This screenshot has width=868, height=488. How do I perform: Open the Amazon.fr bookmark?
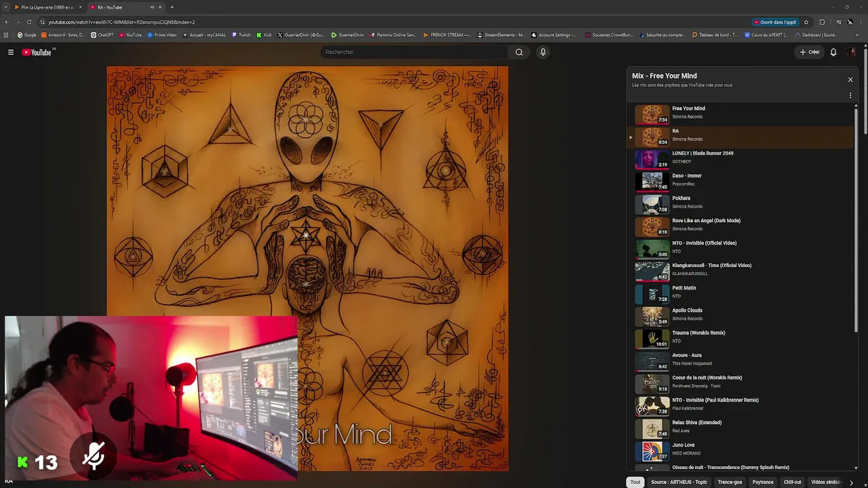63,35
